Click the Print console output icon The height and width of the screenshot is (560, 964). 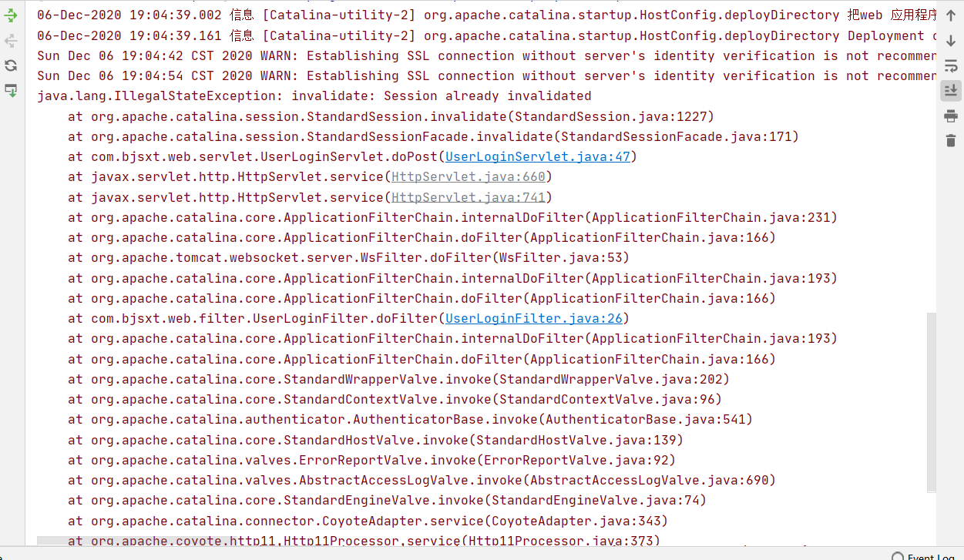pyautogui.click(x=951, y=116)
